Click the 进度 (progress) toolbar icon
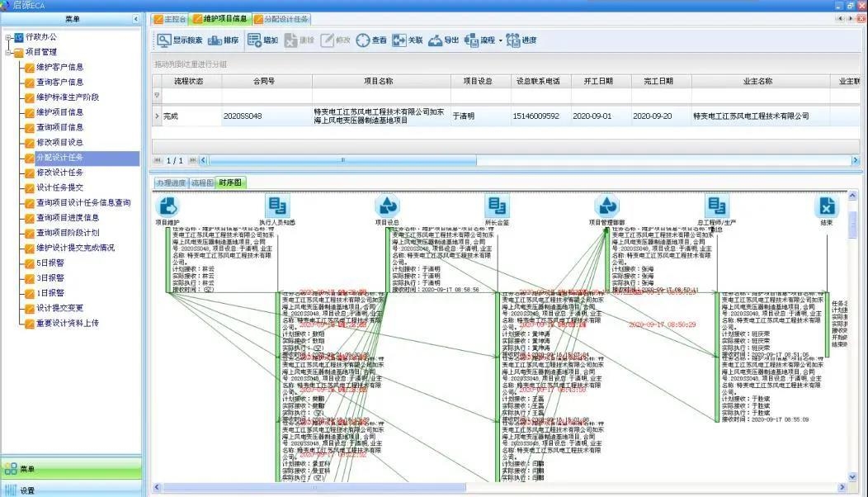The image size is (868, 497). click(513, 40)
